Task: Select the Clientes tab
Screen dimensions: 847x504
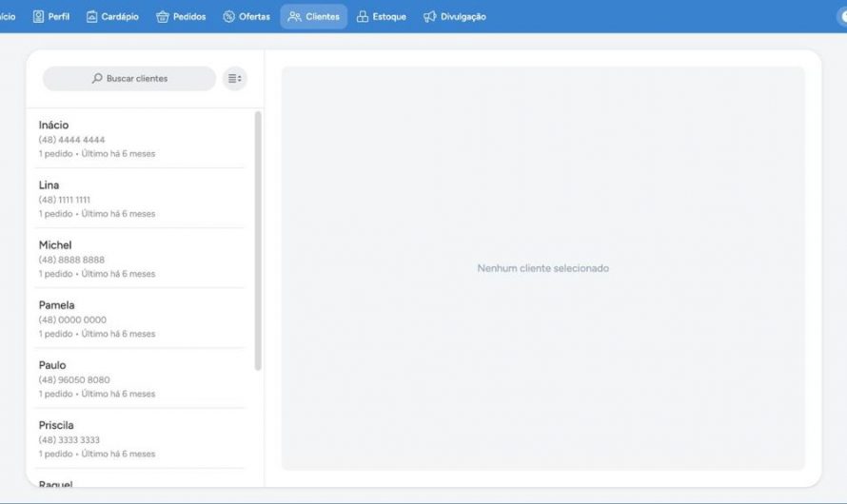Action: (314, 17)
